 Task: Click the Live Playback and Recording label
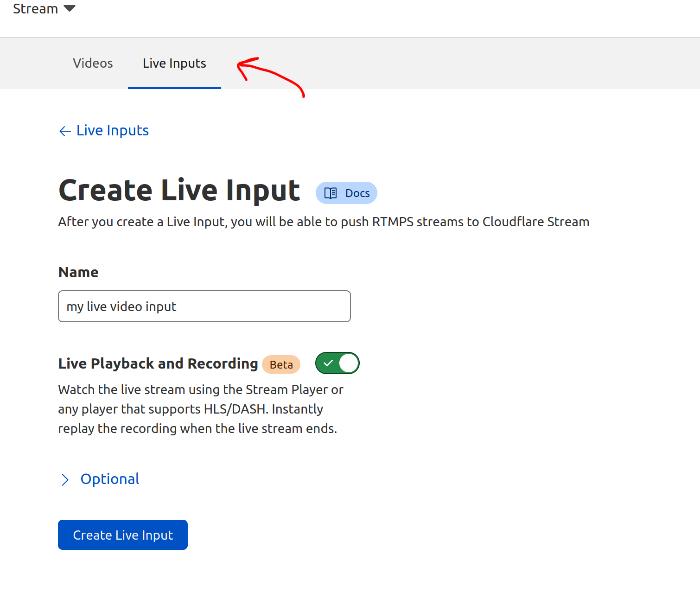tap(158, 363)
